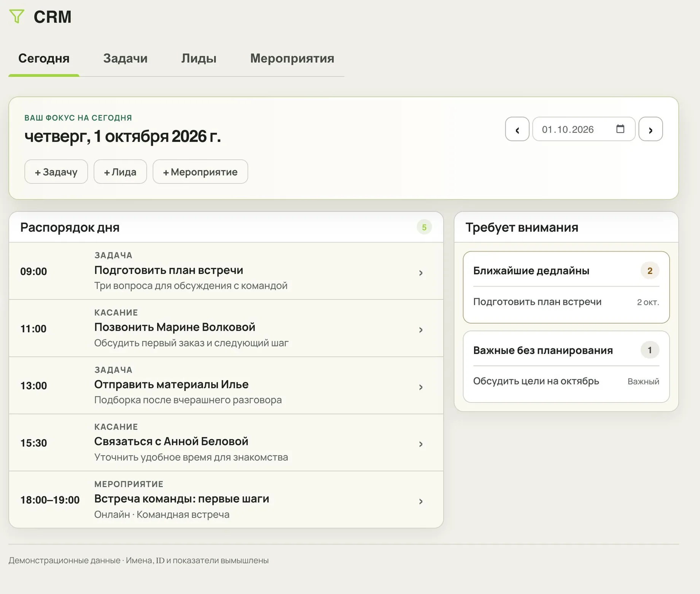
Task: Click the 18:00–19:00 time label
Action: [x=50, y=500]
